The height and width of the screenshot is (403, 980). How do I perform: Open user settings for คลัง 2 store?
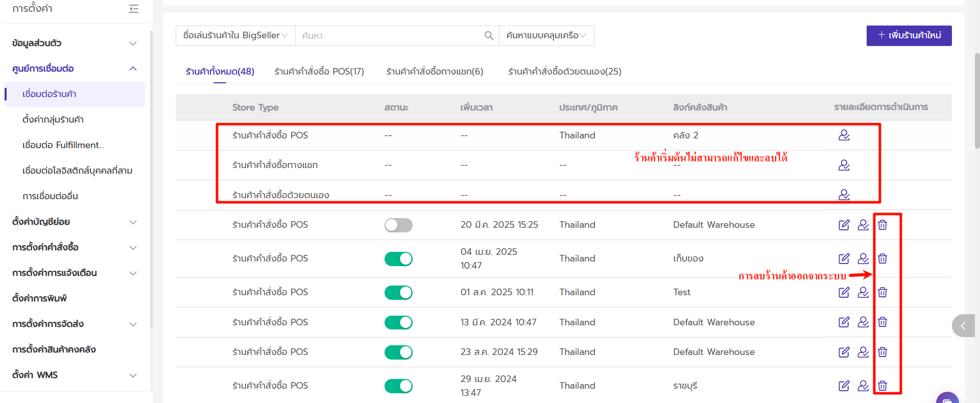(844, 135)
